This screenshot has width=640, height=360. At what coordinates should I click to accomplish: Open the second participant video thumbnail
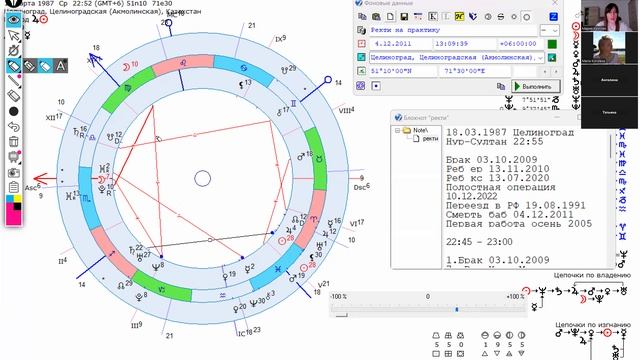click(x=609, y=47)
